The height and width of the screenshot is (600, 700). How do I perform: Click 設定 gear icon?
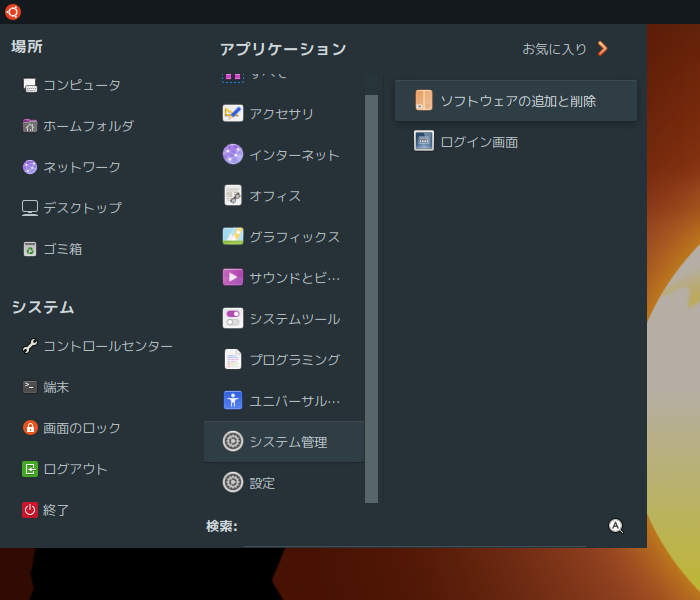pos(233,483)
